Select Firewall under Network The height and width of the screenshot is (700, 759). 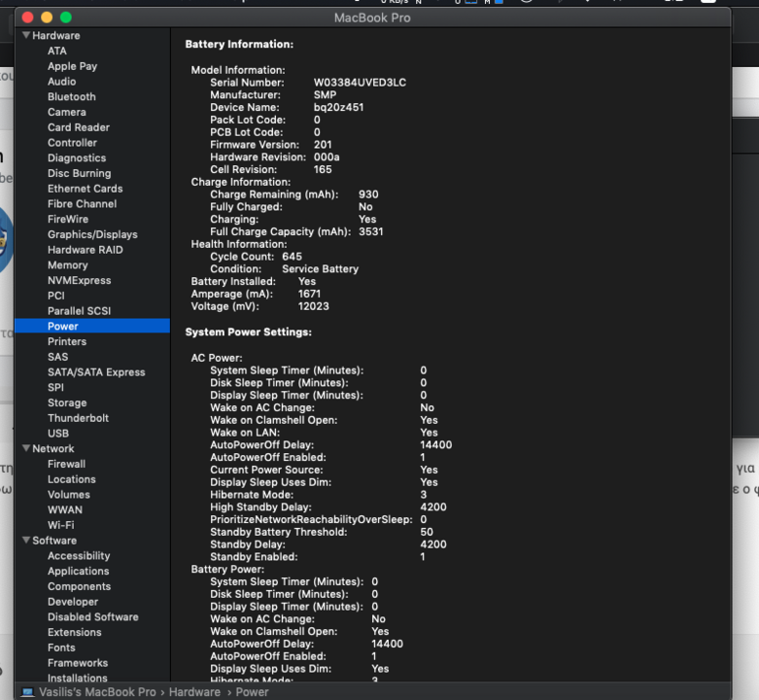(66, 464)
